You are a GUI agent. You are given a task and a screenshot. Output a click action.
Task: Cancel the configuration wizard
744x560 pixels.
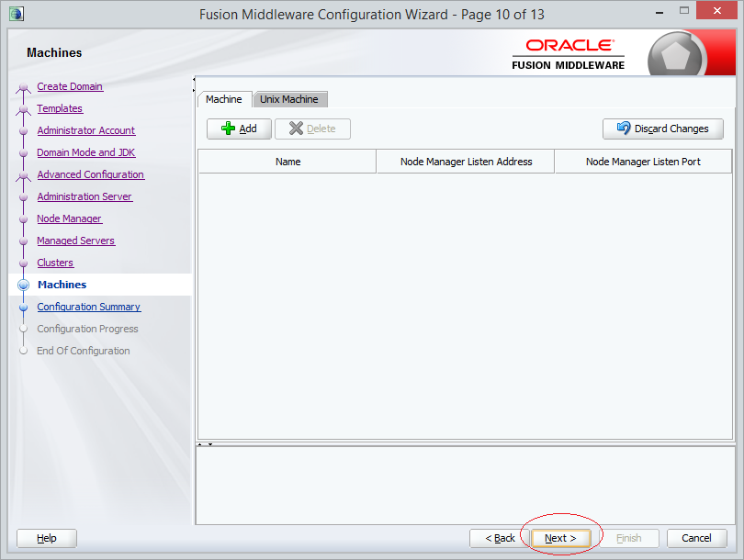coord(696,538)
